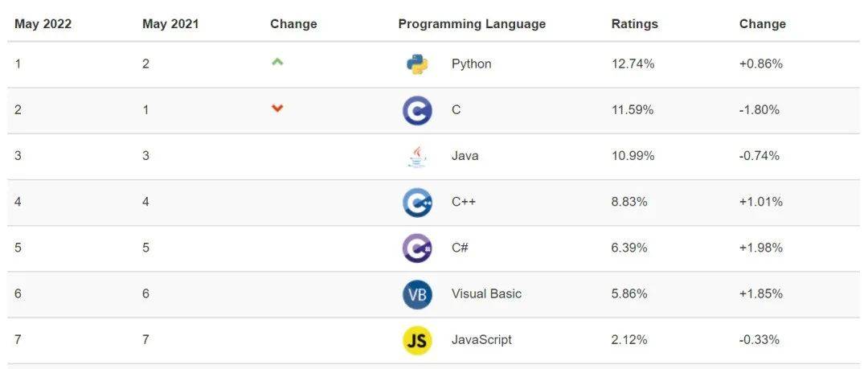Click the Python language name

point(471,64)
